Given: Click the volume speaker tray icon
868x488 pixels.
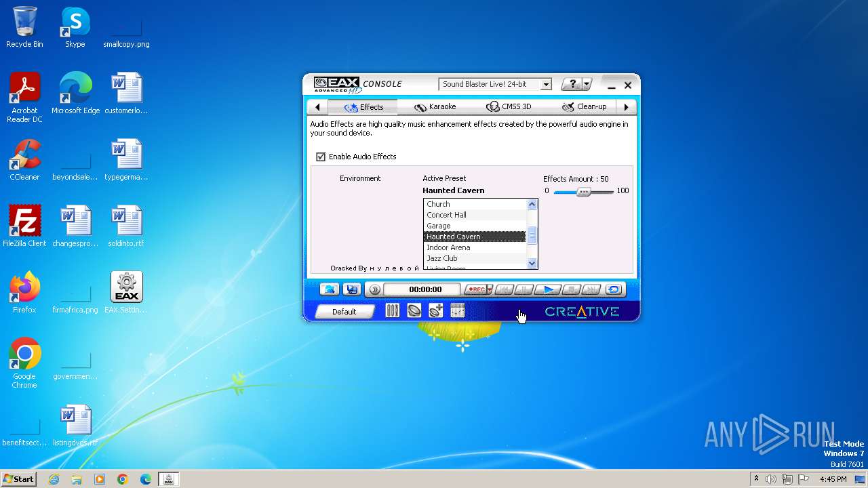Looking at the screenshot, I should point(770,479).
